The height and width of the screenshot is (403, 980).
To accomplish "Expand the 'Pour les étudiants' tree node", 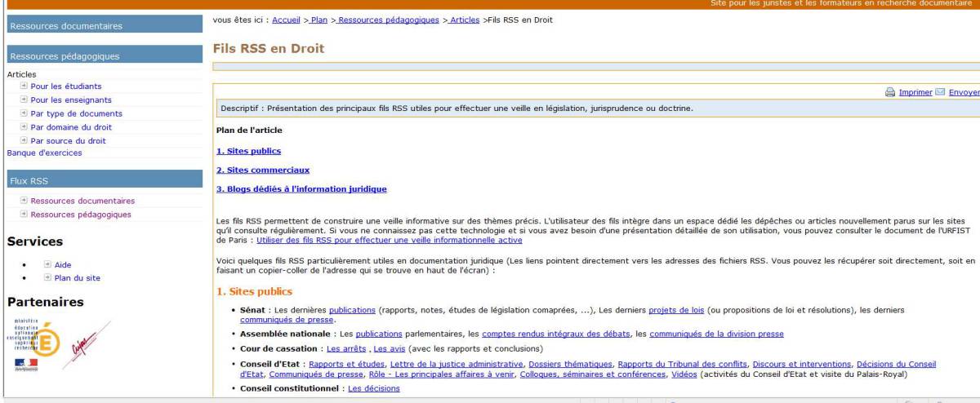I will point(24,86).
